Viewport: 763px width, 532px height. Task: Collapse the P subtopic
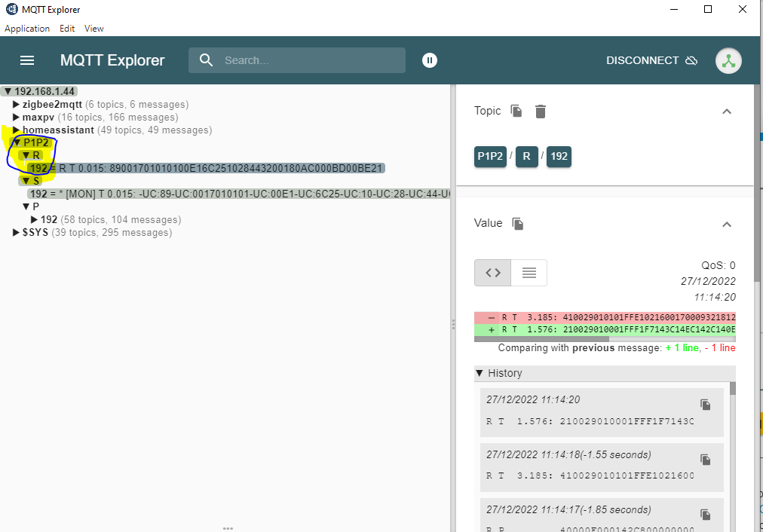[x=26, y=206]
